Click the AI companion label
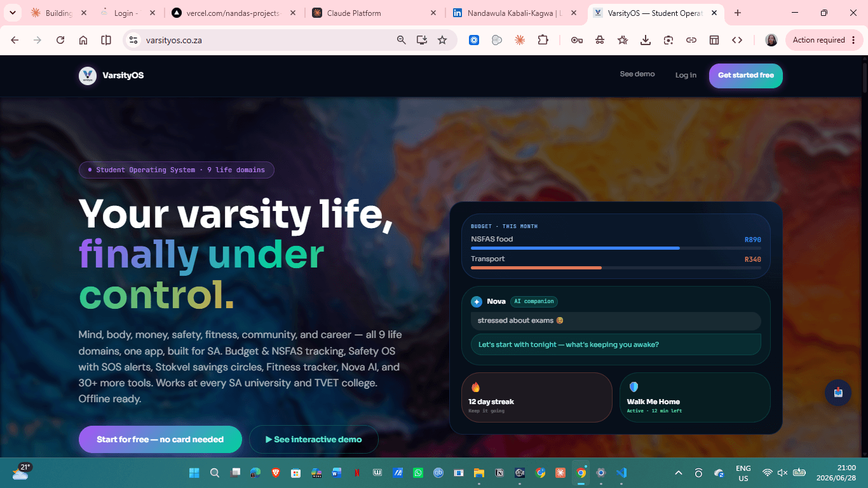This screenshot has width=868, height=488. click(x=534, y=301)
